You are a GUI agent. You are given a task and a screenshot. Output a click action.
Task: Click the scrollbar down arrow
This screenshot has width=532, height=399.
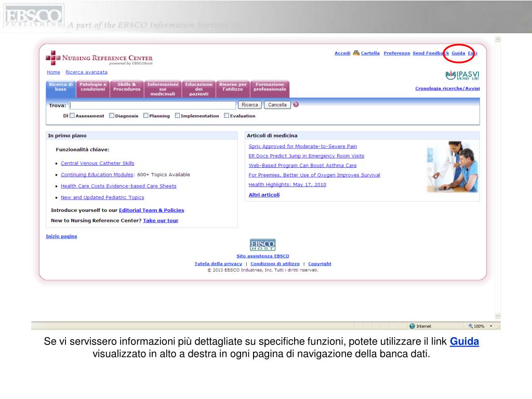(x=498, y=315)
